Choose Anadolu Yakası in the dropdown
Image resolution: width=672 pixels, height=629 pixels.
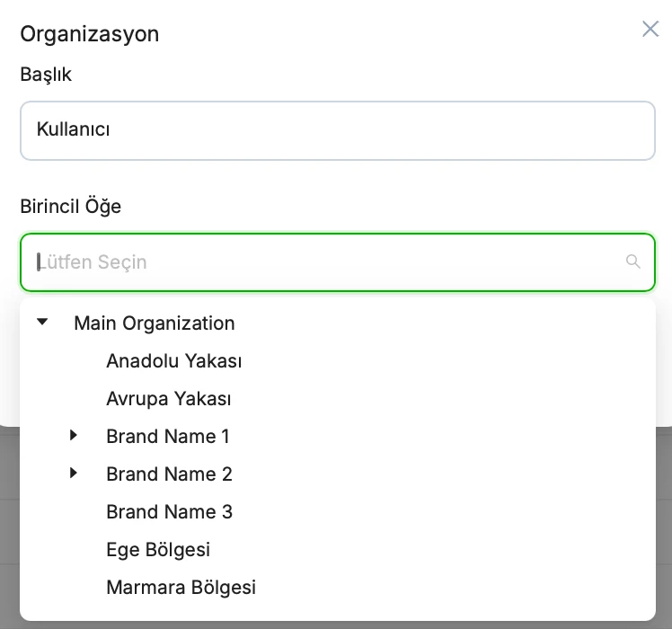click(174, 360)
